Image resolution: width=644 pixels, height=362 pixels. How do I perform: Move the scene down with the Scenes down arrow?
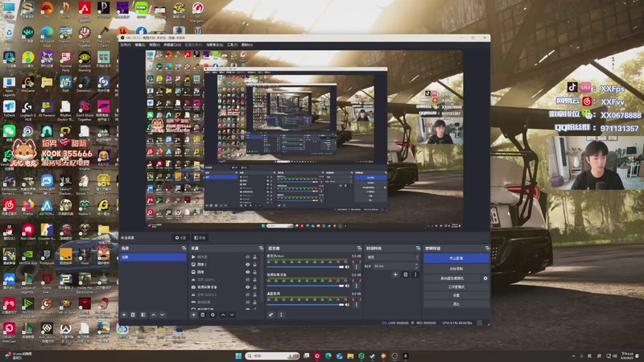(x=163, y=315)
